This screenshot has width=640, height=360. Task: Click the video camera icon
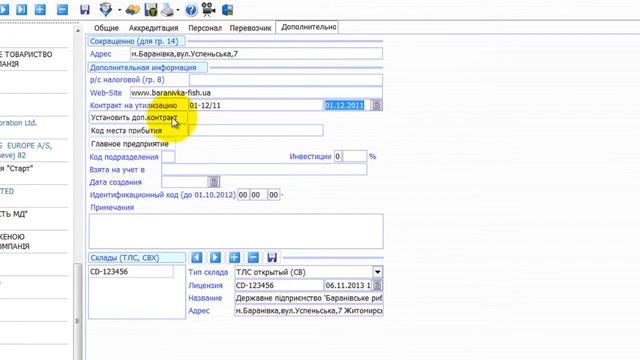coord(208,9)
